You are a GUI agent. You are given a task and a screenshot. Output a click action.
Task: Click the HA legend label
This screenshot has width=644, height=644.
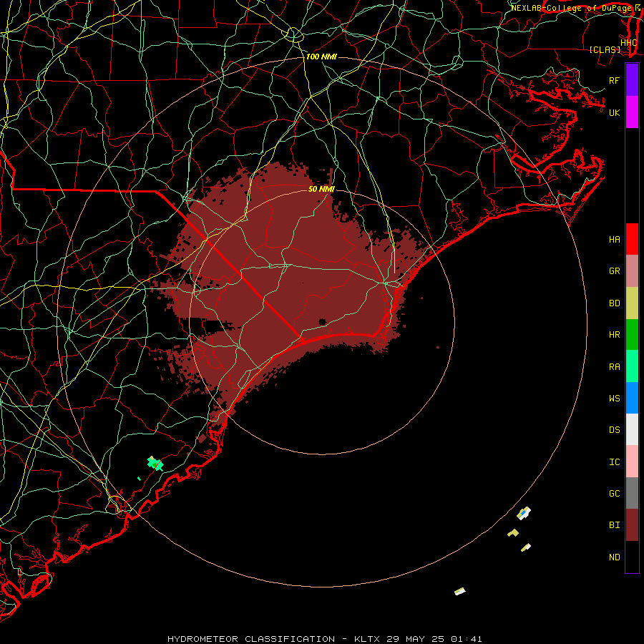(x=615, y=239)
